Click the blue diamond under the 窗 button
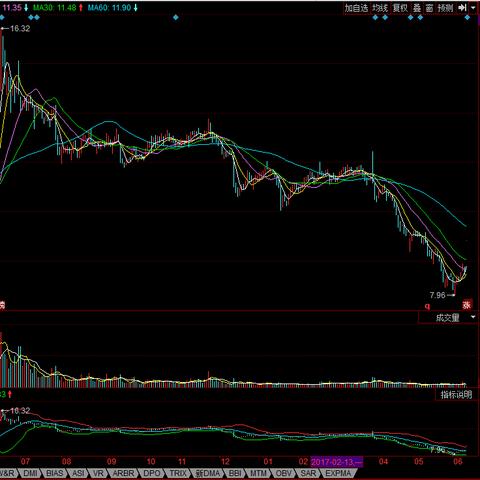The width and height of the screenshot is (480, 480). pos(420,17)
